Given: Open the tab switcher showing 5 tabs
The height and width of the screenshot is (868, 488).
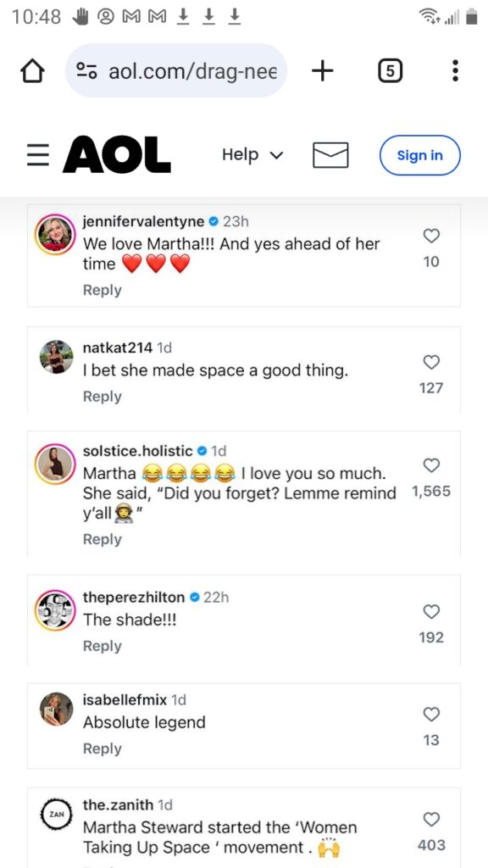Looking at the screenshot, I should (x=390, y=71).
